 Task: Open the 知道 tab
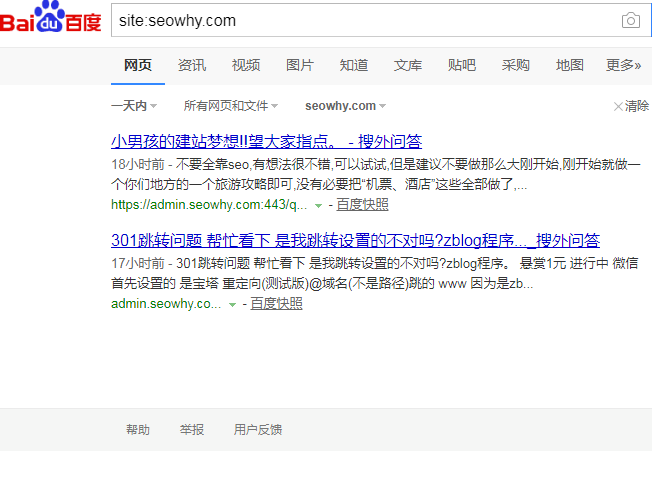click(354, 65)
